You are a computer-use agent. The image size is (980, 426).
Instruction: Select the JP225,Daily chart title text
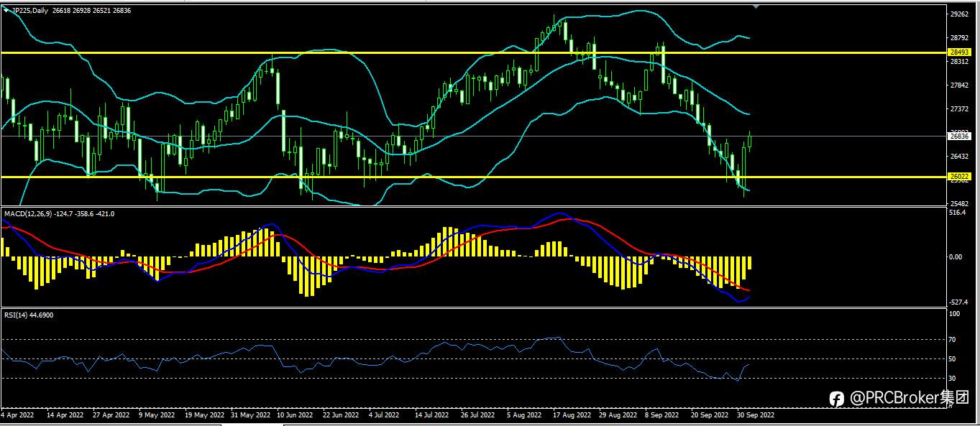coord(30,11)
